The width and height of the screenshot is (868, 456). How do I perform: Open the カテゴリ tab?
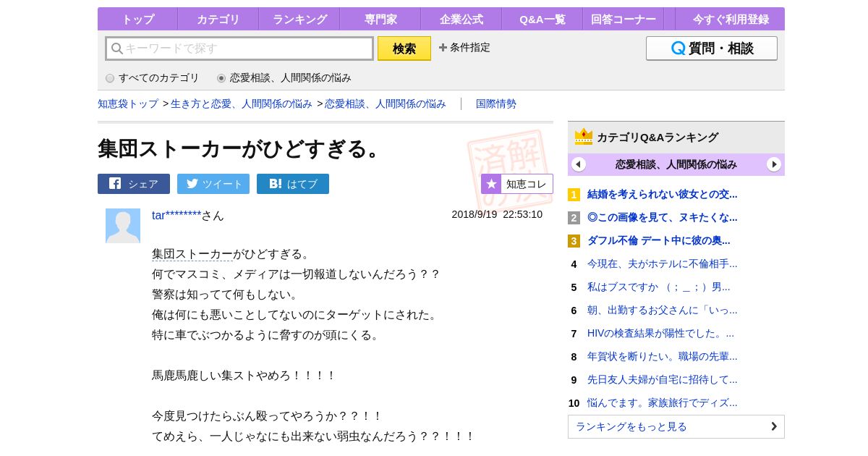(218, 19)
